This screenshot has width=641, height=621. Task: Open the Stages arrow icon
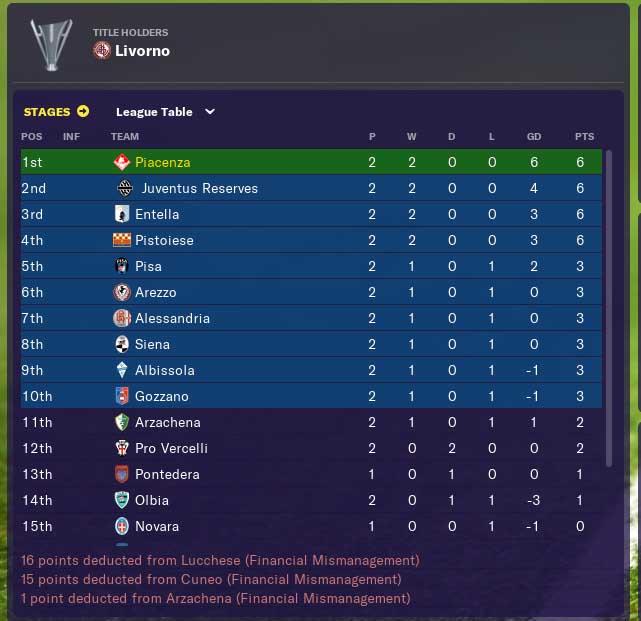coord(83,111)
